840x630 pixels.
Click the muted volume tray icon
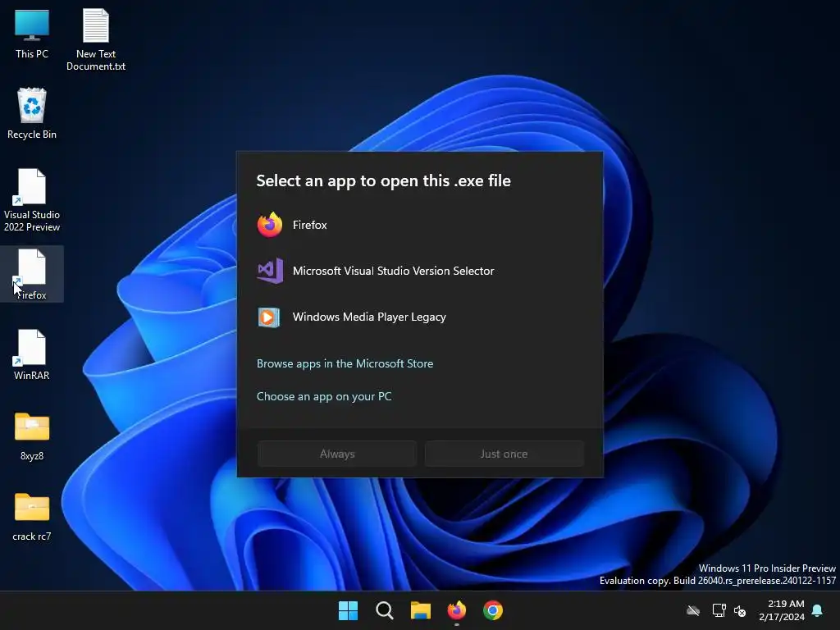pyautogui.click(x=741, y=610)
